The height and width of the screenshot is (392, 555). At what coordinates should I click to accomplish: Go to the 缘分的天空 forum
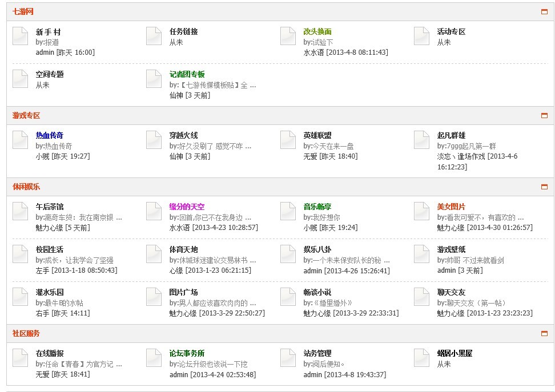[187, 207]
